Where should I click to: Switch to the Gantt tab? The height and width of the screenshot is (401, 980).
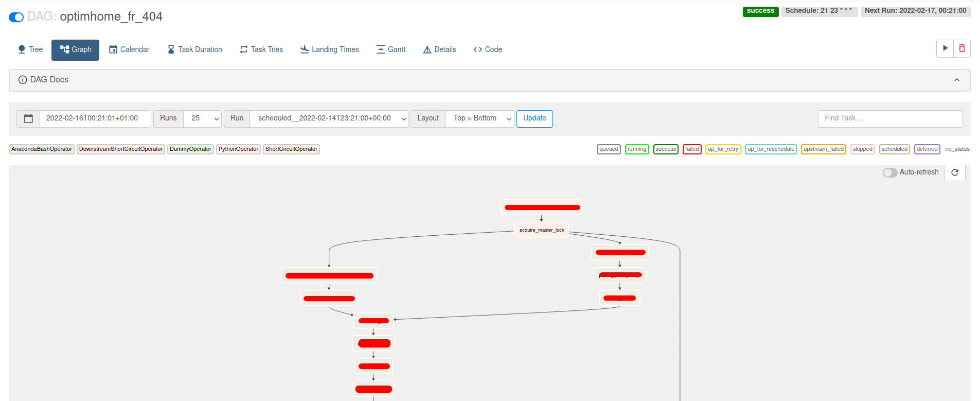(391, 49)
